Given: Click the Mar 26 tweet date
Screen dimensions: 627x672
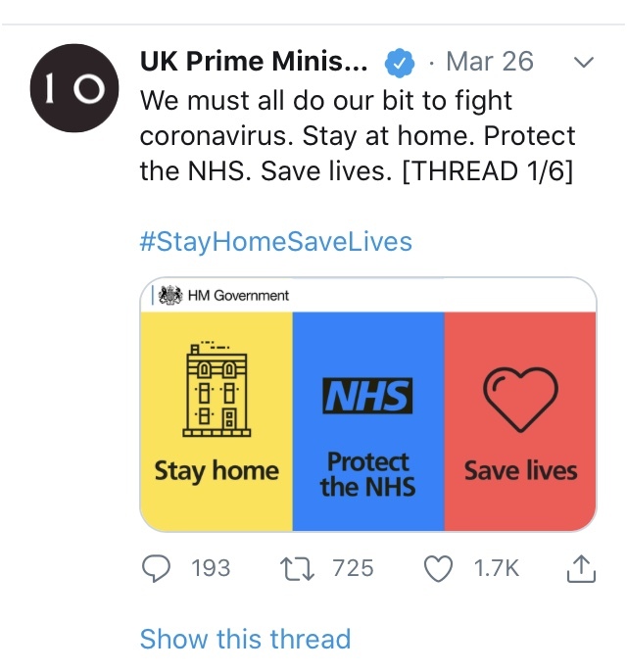Looking at the screenshot, I should (x=489, y=62).
